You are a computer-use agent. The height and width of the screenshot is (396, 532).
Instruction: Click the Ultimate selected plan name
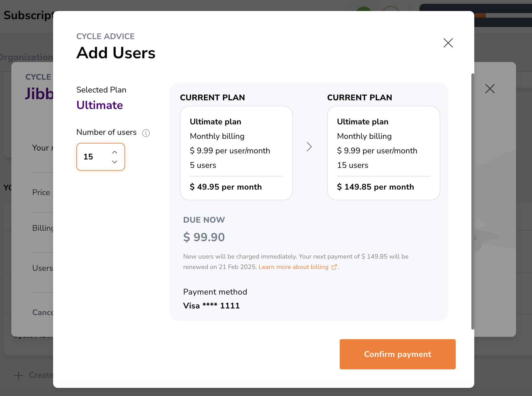(x=100, y=105)
